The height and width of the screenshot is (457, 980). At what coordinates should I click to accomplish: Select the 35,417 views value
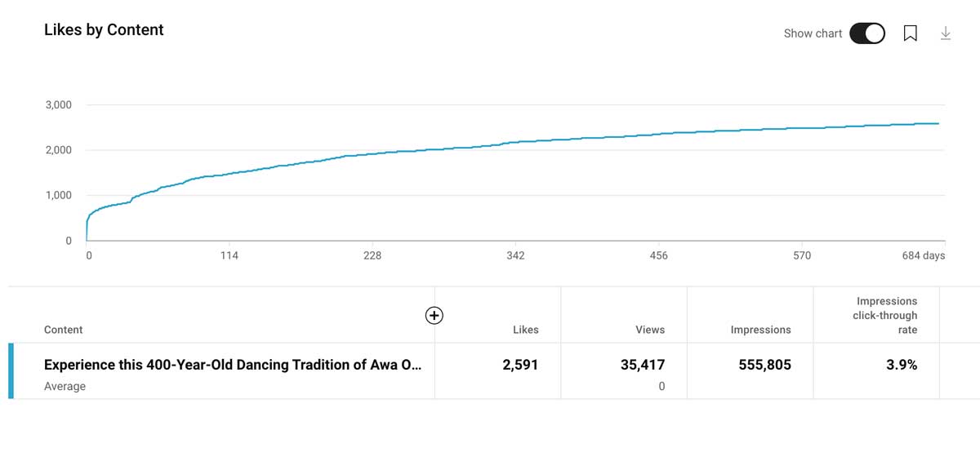click(x=643, y=365)
